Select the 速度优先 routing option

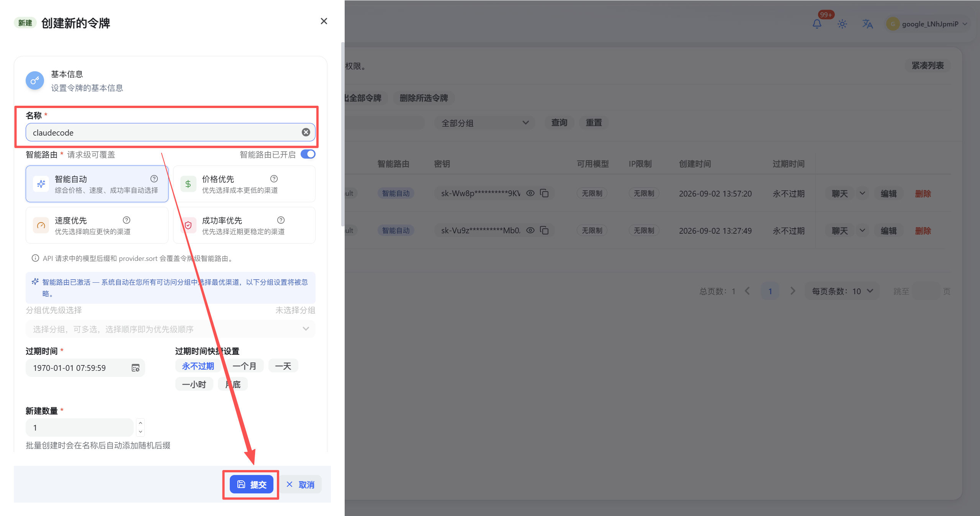(x=97, y=225)
